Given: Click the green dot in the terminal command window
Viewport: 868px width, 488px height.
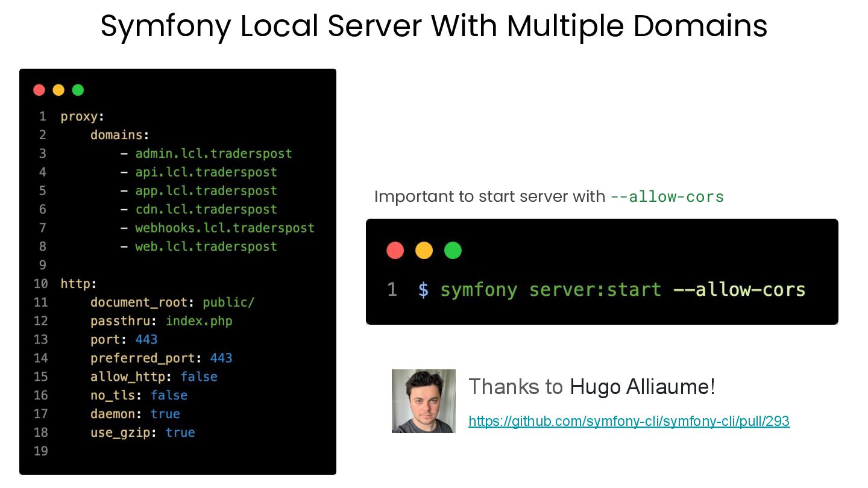Looking at the screenshot, I should pyautogui.click(x=453, y=250).
